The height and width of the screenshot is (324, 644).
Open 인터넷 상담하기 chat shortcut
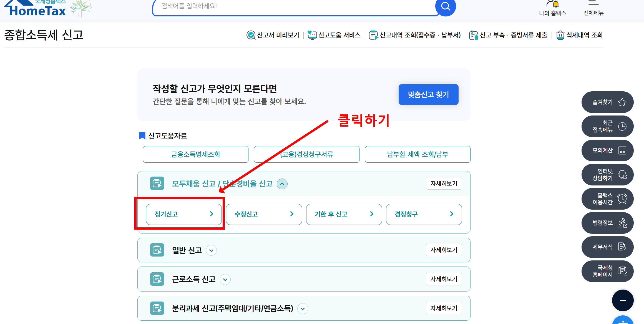click(607, 175)
